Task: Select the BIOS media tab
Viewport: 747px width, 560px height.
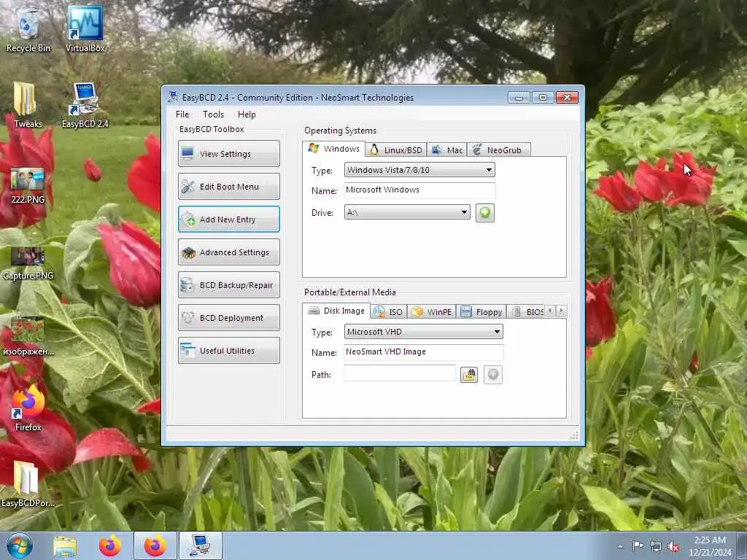Action: 527,312
